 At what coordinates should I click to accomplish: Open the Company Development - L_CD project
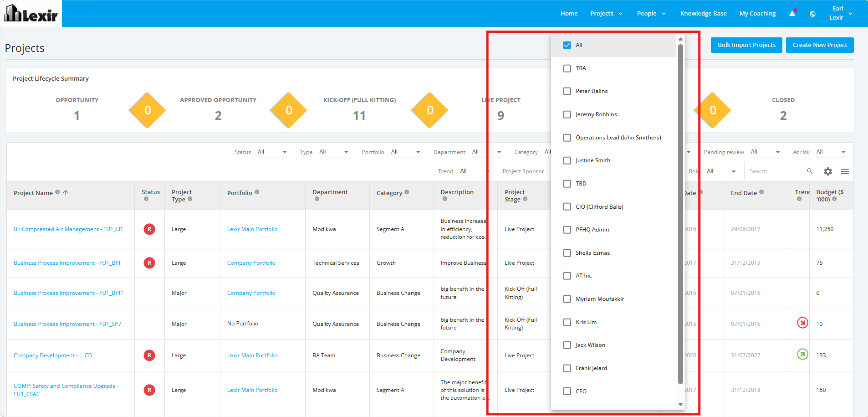[x=53, y=355]
